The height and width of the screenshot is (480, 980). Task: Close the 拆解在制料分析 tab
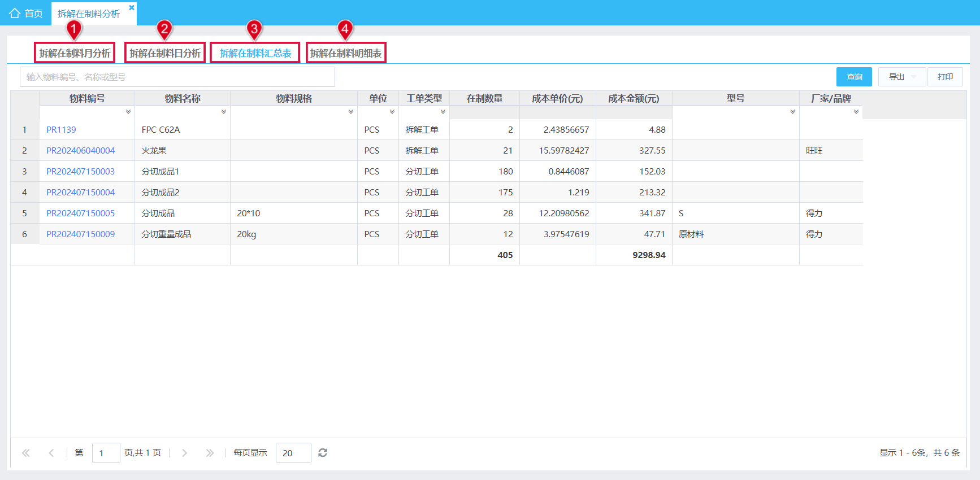coord(132,7)
